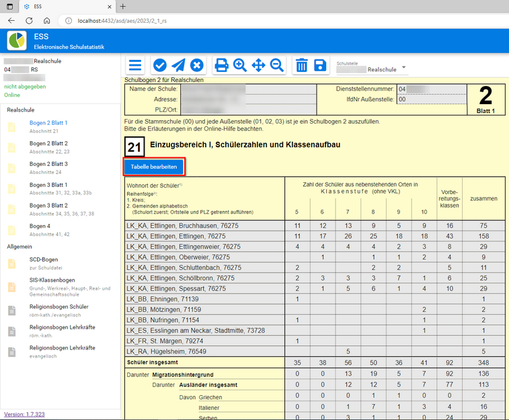Click the paper plane send icon
Image resolution: width=509 pixels, height=420 pixels.
pyautogui.click(x=178, y=65)
